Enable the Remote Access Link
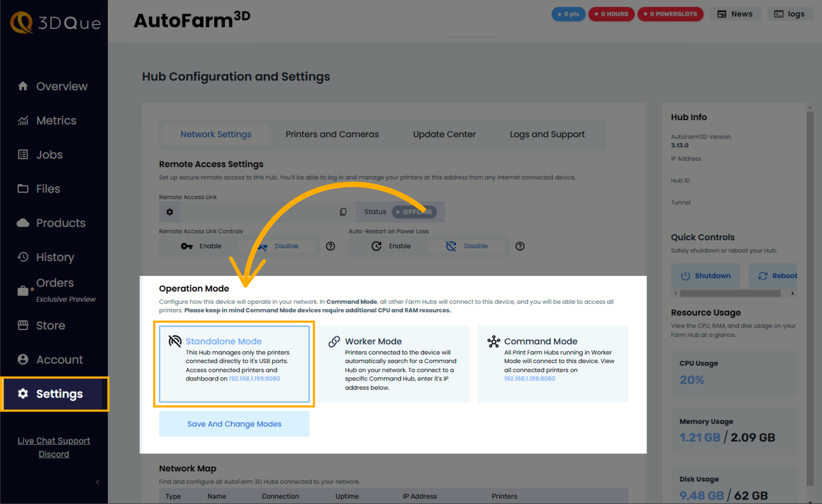 [201, 246]
